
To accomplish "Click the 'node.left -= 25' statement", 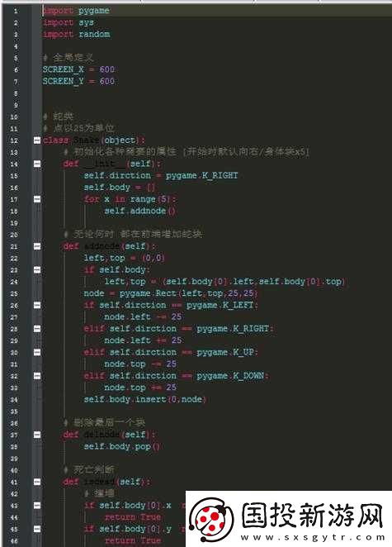I will [x=143, y=316].
